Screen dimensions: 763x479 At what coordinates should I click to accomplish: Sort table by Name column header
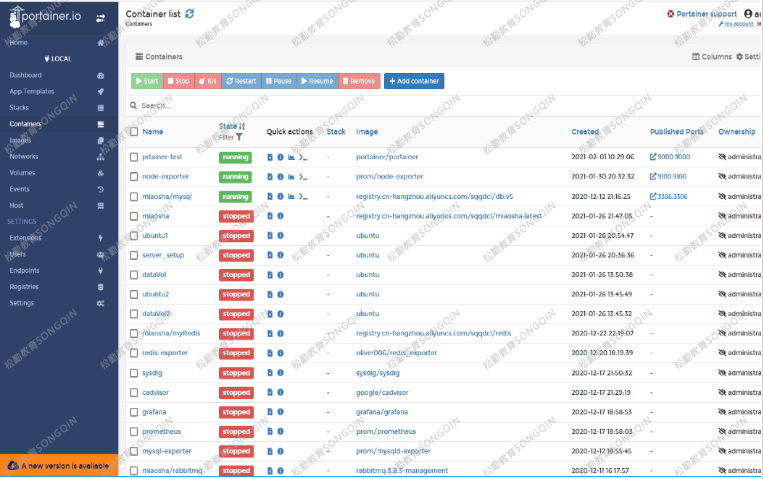point(153,131)
